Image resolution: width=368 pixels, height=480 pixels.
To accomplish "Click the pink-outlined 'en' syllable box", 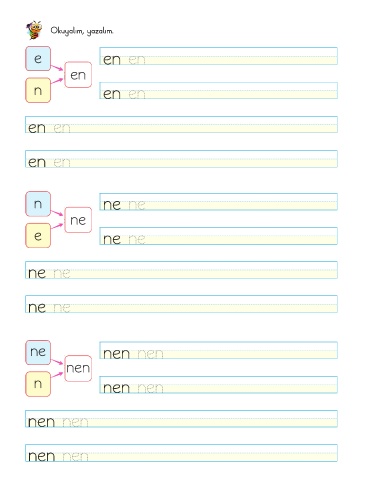I will tap(78, 75).
